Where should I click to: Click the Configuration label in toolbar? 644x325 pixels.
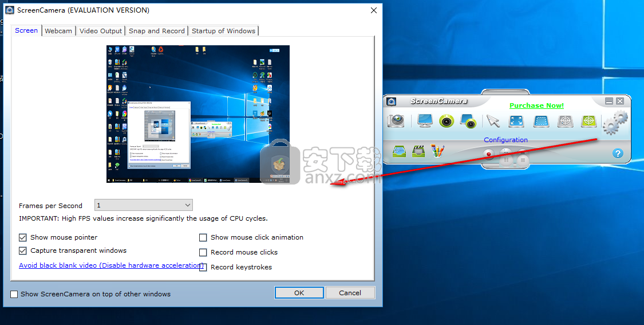pos(505,140)
